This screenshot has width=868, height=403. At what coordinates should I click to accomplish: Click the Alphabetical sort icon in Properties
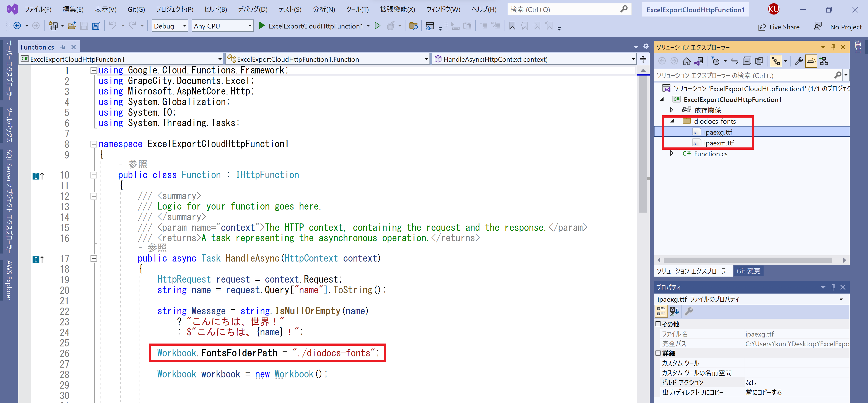click(x=674, y=311)
